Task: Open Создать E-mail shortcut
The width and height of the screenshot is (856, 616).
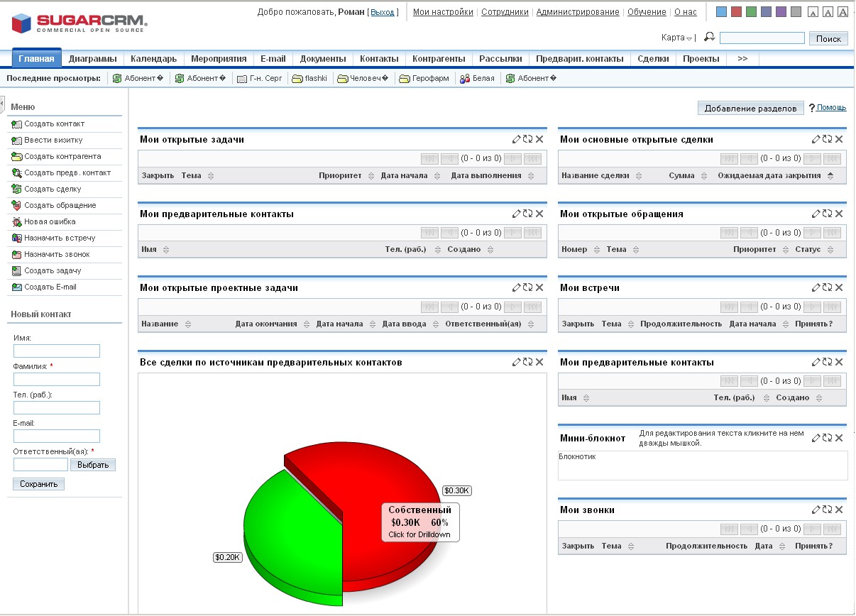Action: click(50, 287)
